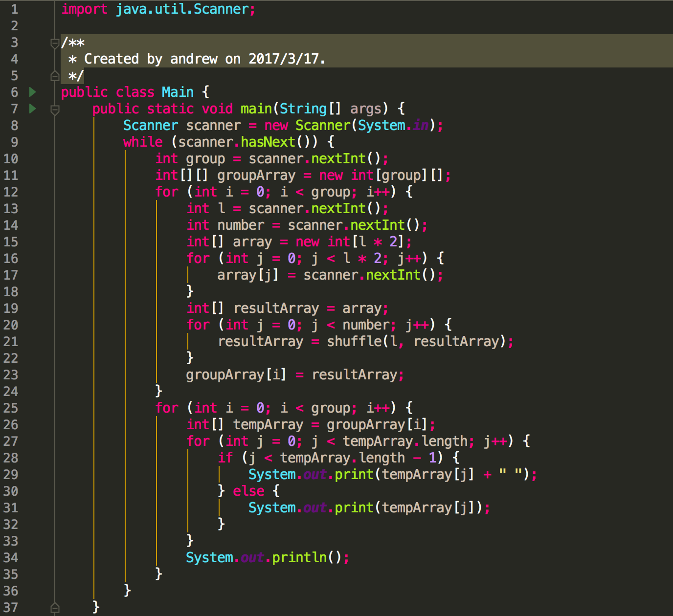The height and width of the screenshot is (616, 673).
Task: Collapse the Javadoc comment at line 3
Action: [x=55, y=43]
